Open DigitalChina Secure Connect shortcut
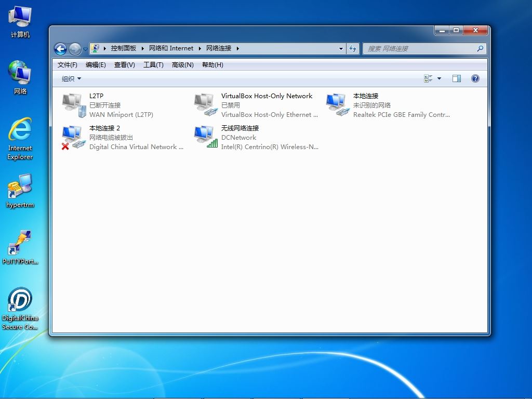The image size is (532, 399). pyautogui.click(x=20, y=309)
